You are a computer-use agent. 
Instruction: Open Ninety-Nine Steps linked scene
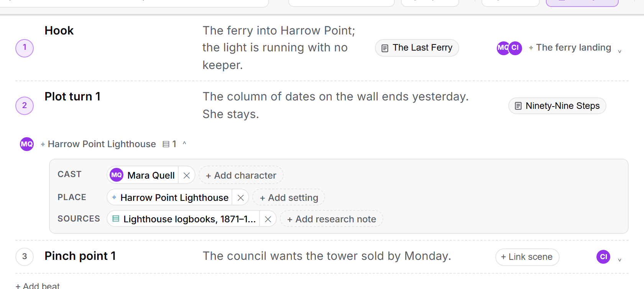pyautogui.click(x=557, y=106)
